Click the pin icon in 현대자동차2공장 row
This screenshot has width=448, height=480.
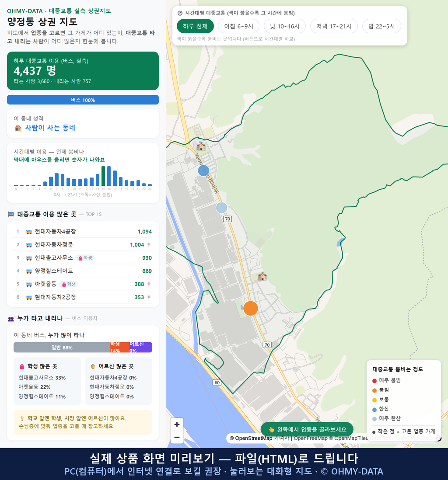[x=149, y=297]
